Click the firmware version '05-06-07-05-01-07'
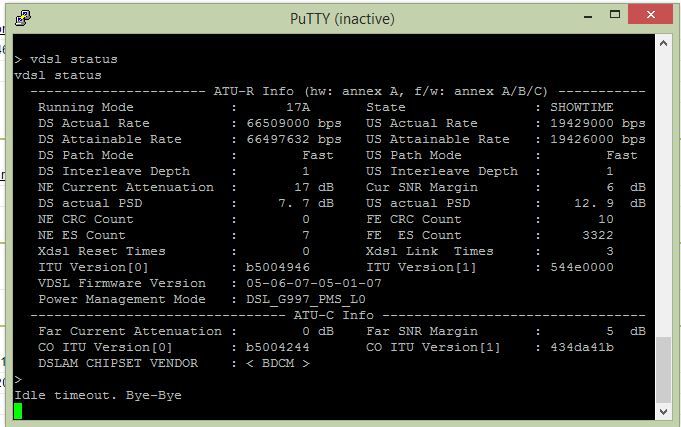The image size is (681, 427). (314, 284)
